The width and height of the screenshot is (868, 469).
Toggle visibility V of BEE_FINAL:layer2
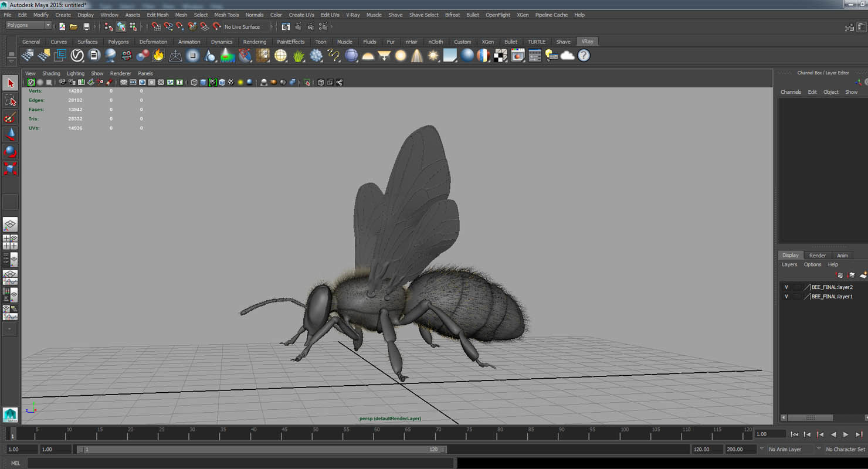pyautogui.click(x=786, y=287)
